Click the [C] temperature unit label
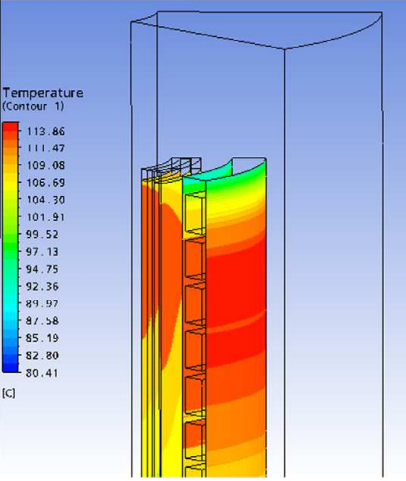The width and height of the screenshot is (406, 481). (9, 394)
